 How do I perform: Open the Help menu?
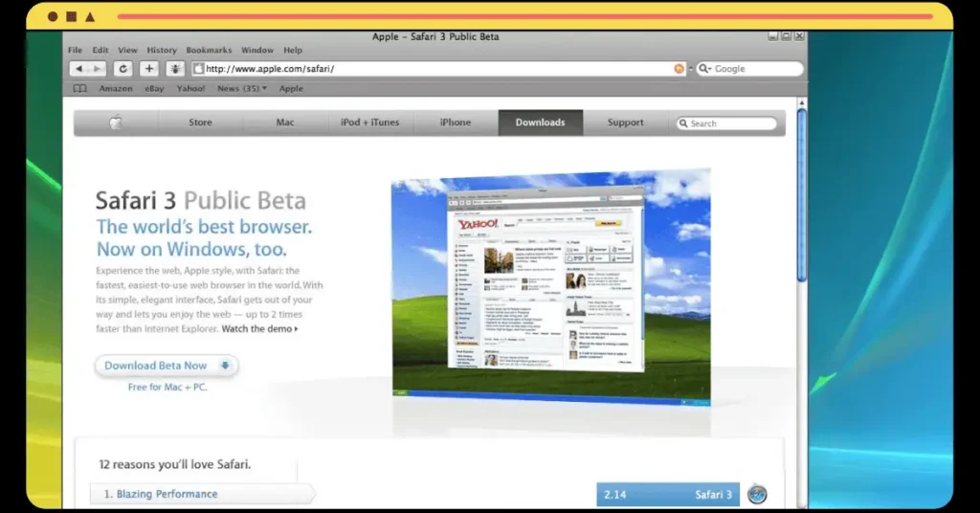coord(293,50)
